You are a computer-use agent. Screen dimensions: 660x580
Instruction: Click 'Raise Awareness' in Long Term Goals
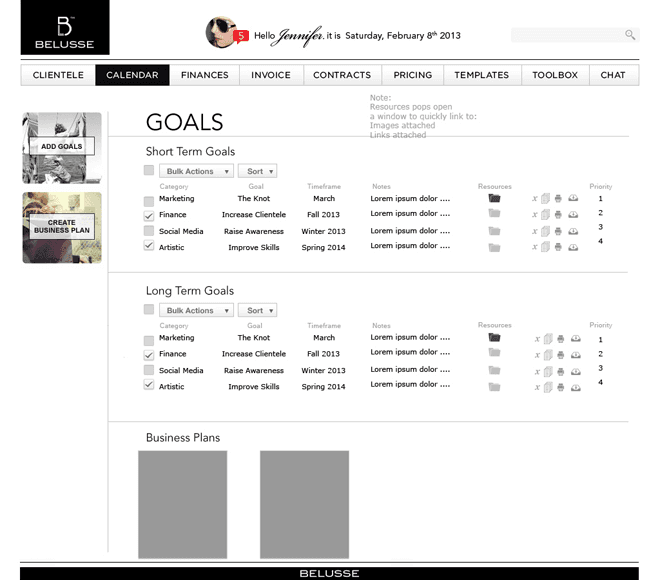point(254,370)
